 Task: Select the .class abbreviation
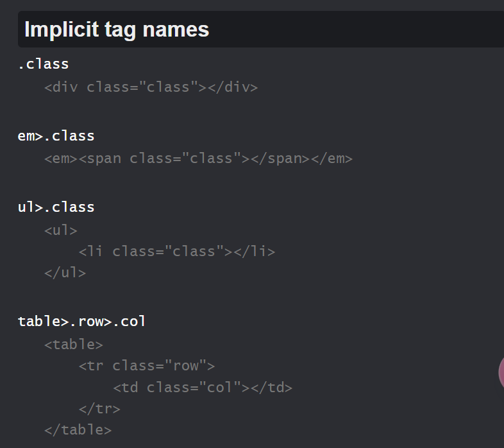pyautogui.click(x=44, y=64)
